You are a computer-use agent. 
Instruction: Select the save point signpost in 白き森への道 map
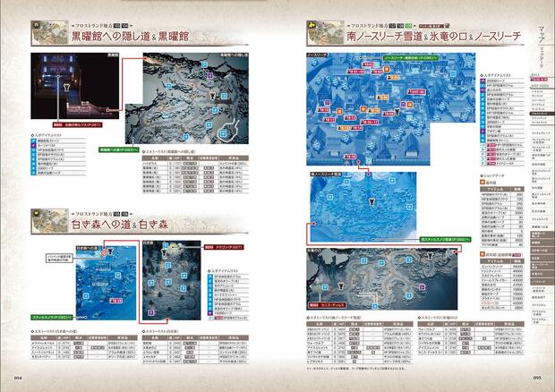pyautogui.click(x=111, y=251)
